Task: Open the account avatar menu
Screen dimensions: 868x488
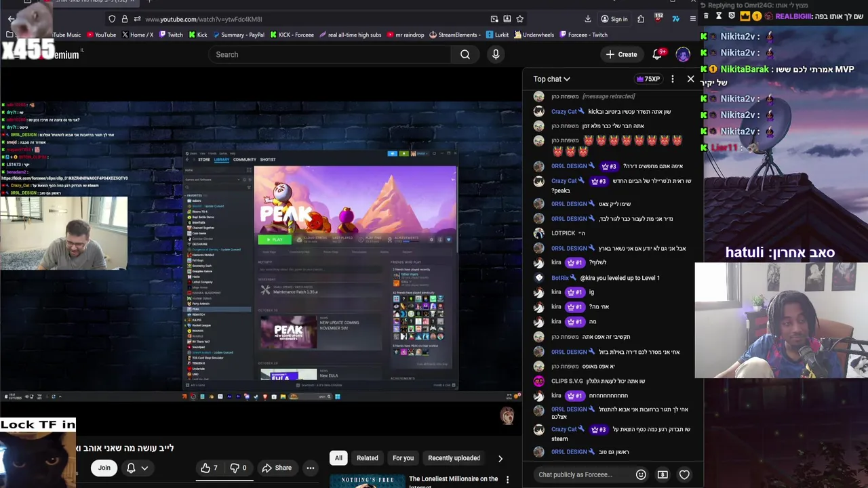Action: pos(683,54)
